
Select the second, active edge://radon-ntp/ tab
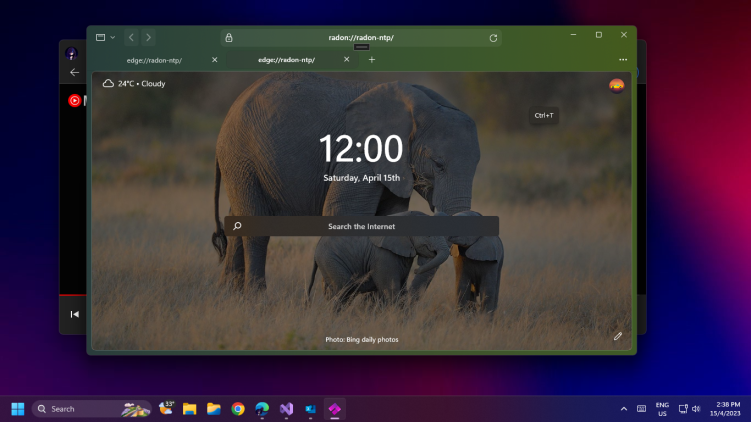[x=292, y=60]
